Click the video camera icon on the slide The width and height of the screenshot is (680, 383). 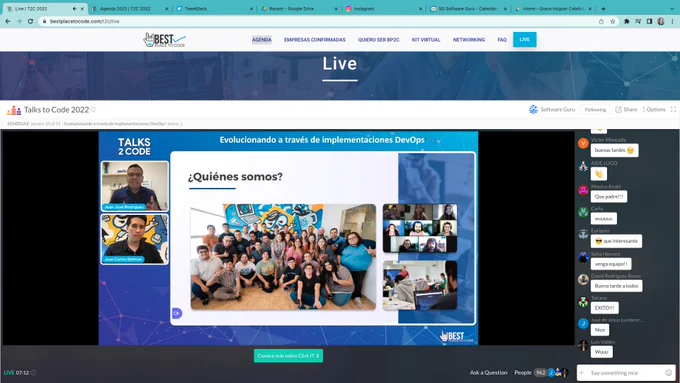tap(177, 313)
